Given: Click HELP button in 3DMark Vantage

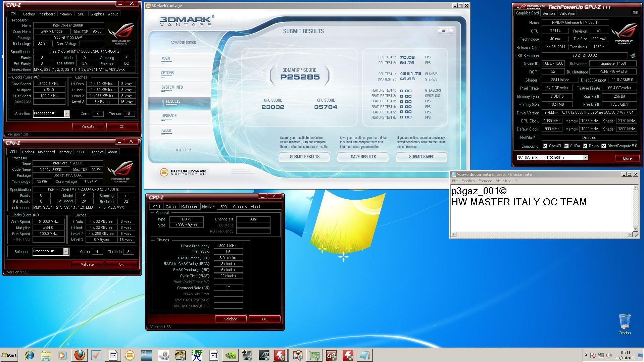Looking at the screenshot, I should pyautogui.click(x=445, y=31).
